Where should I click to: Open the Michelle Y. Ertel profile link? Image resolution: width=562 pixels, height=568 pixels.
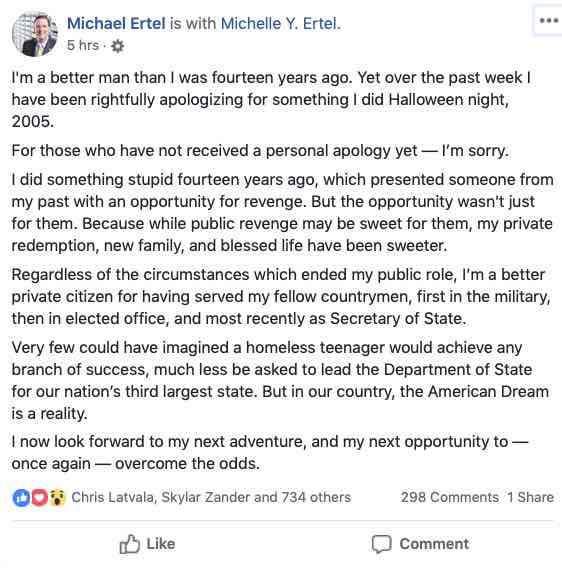tap(279, 24)
